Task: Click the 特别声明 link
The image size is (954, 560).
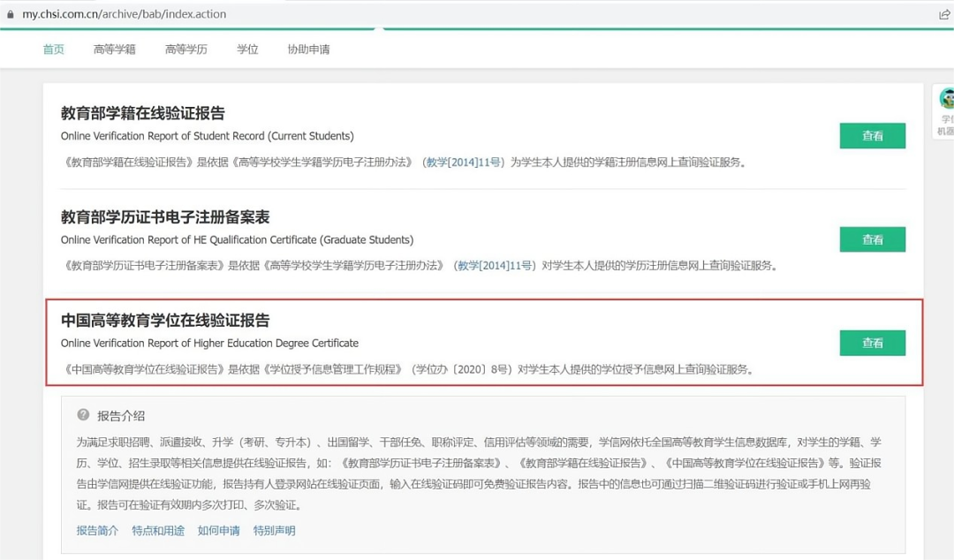Action: (274, 533)
